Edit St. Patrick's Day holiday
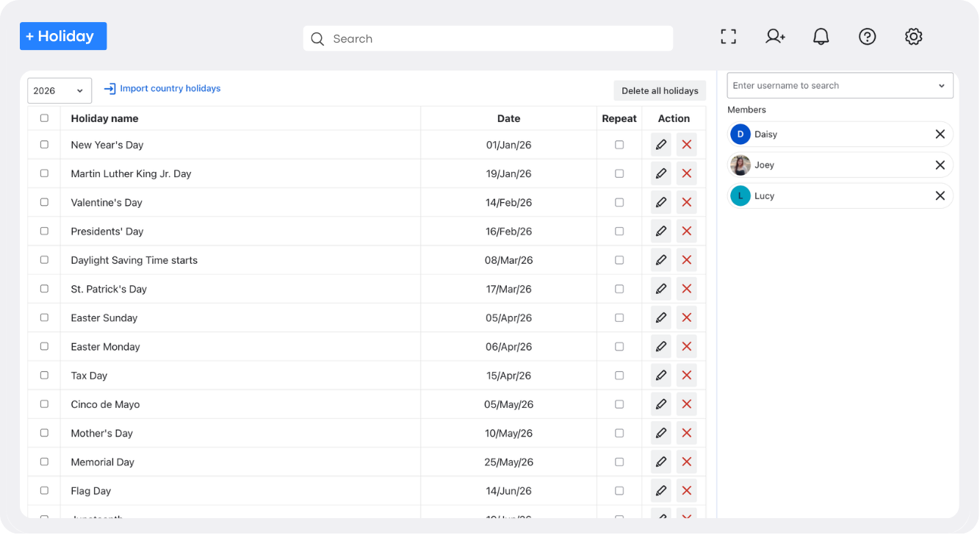The image size is (980, 535). (661, 289)
